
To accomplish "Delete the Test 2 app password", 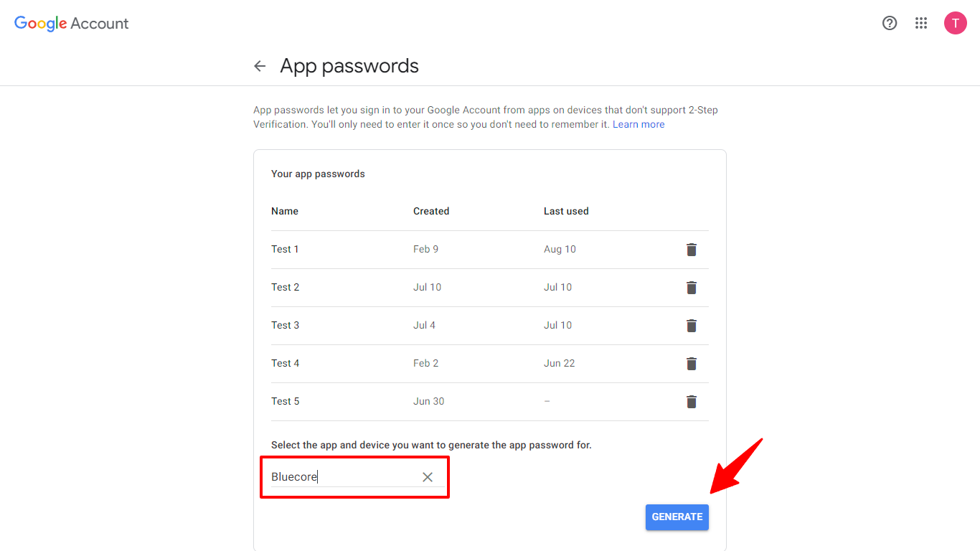I will click(692, 288).
